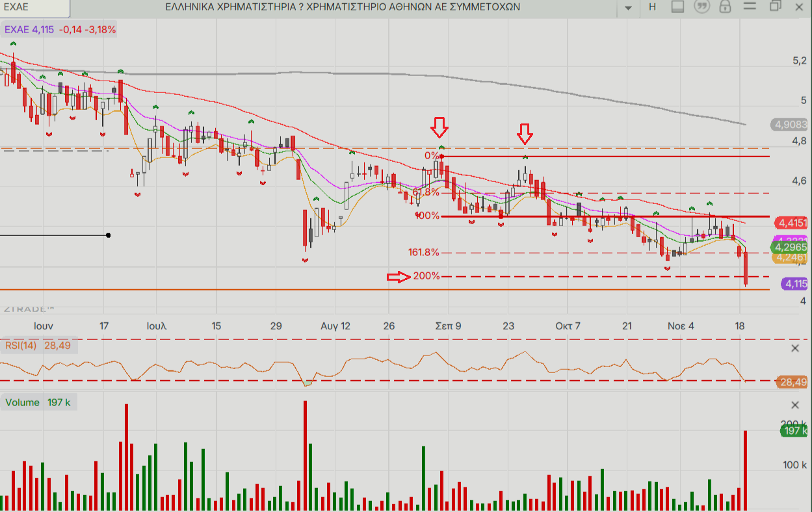
Task: Click the orange 28,49 RSI value tag
Action: click(x=792, y=382)
